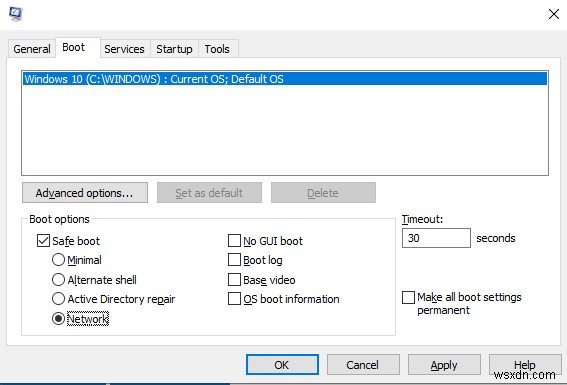Click Cancel to discard changes
This screenshot has height=385, width=567.
(x=363, y=364)
